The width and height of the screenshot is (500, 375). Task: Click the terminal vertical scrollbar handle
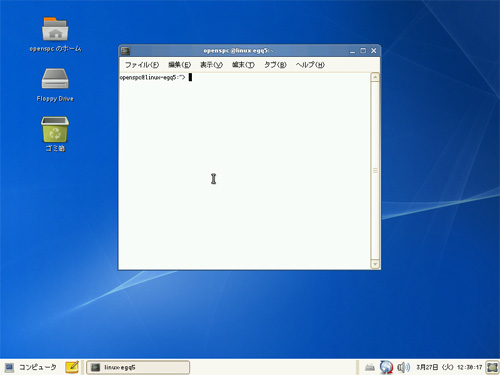[x=375, y=171]
